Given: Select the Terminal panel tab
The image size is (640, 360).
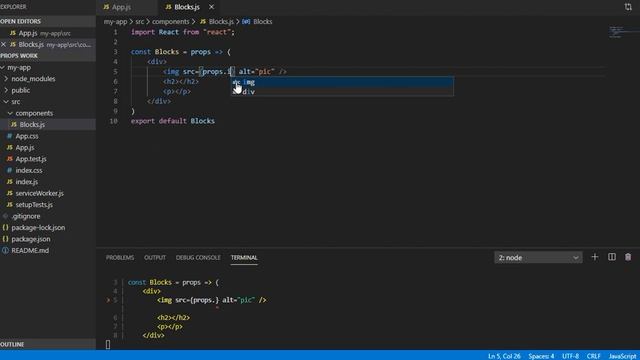Looking at the screenshot, I should (244, 258).
